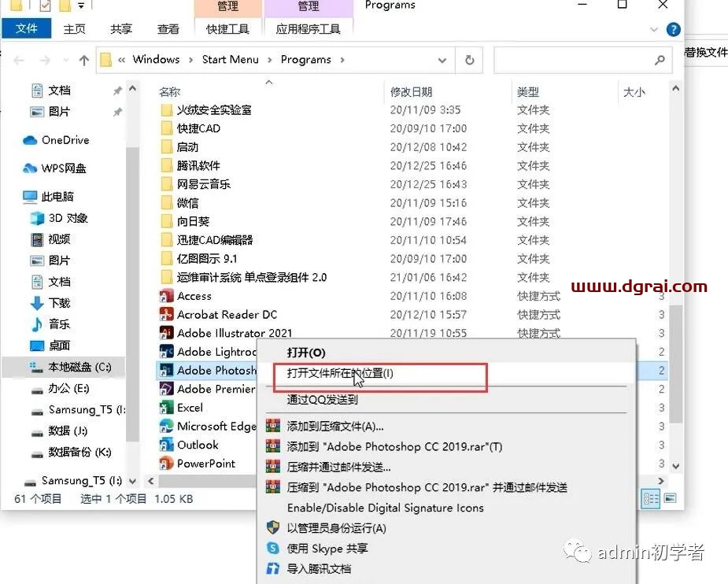
Task: Click the 3D 对象 cube icon
Action: (x=37, y=218)
